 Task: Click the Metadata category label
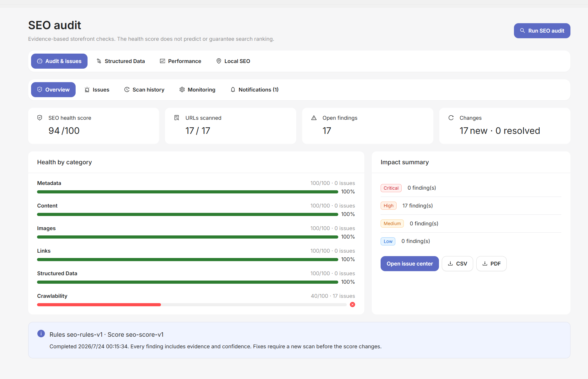(x=49, y=183)
